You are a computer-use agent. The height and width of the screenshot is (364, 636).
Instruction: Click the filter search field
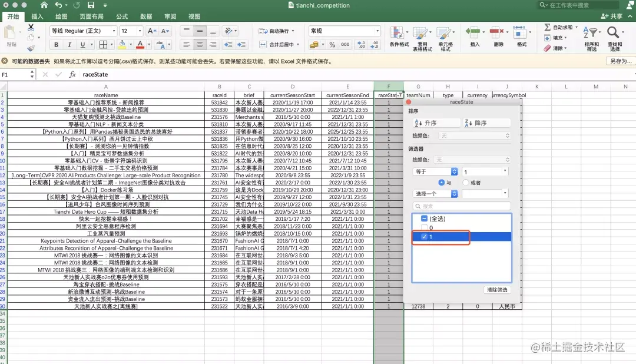(462, 206)
